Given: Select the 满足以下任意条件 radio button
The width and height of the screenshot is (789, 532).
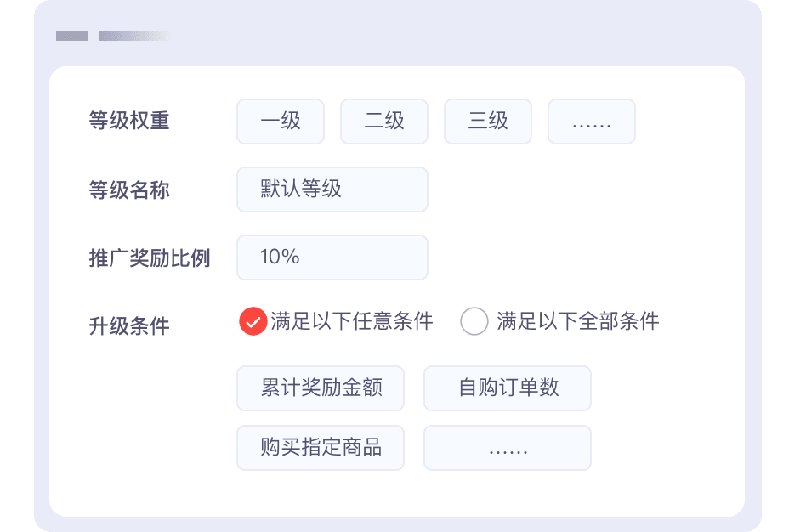Looking at the screenshot, I should 351,321.
